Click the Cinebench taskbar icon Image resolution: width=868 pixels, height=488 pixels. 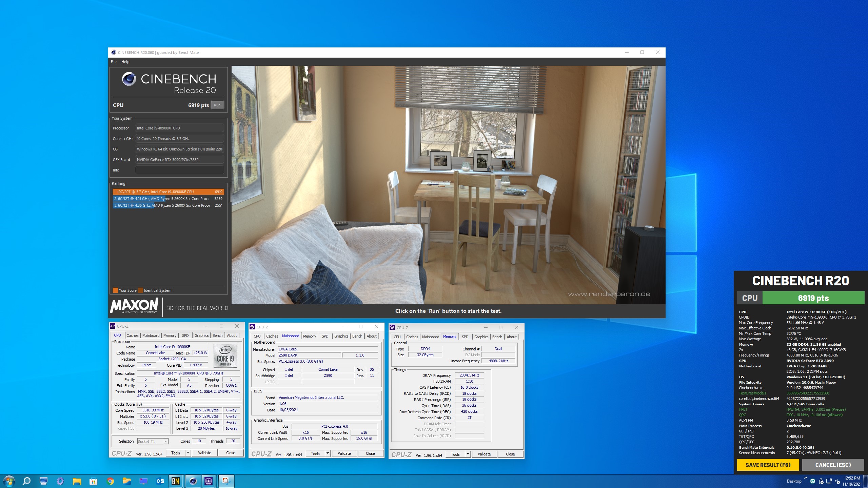pyautogui.click(x=193, y=481)
